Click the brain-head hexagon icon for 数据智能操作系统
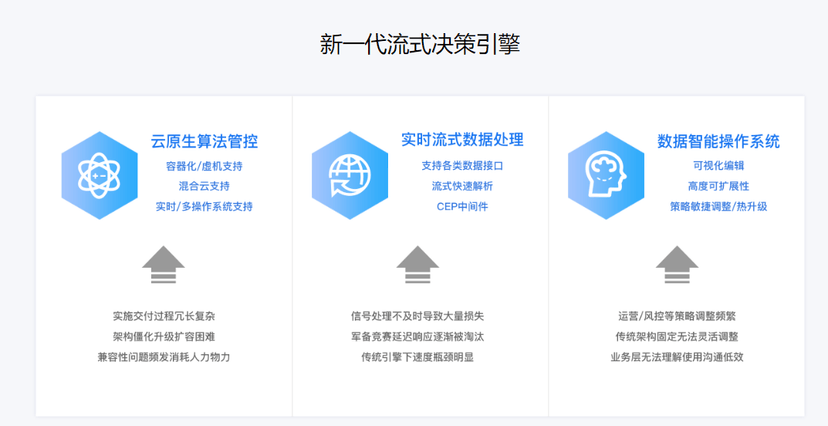Image resolution: width=828 pixels, height=426 pixels. point(606,175)
